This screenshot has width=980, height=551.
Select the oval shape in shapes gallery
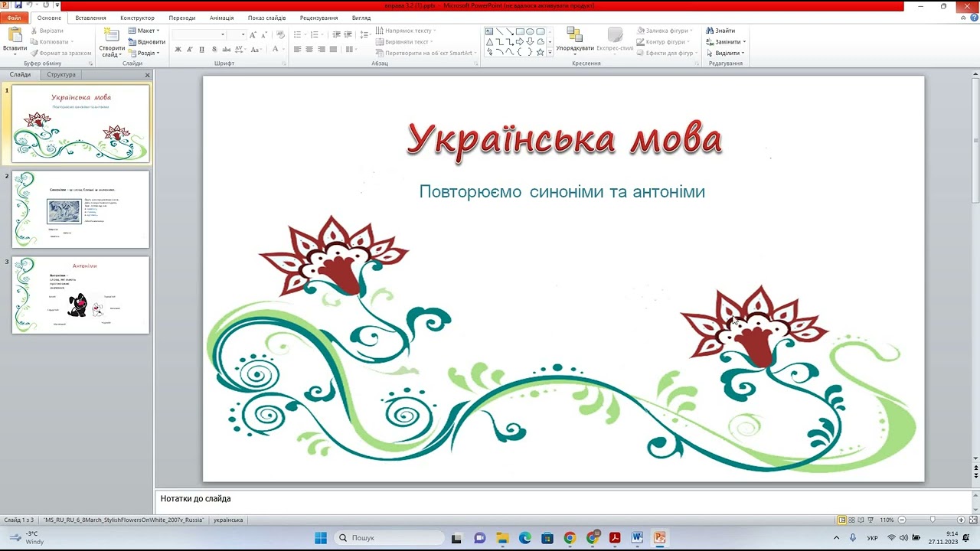(x=530, y=32)
